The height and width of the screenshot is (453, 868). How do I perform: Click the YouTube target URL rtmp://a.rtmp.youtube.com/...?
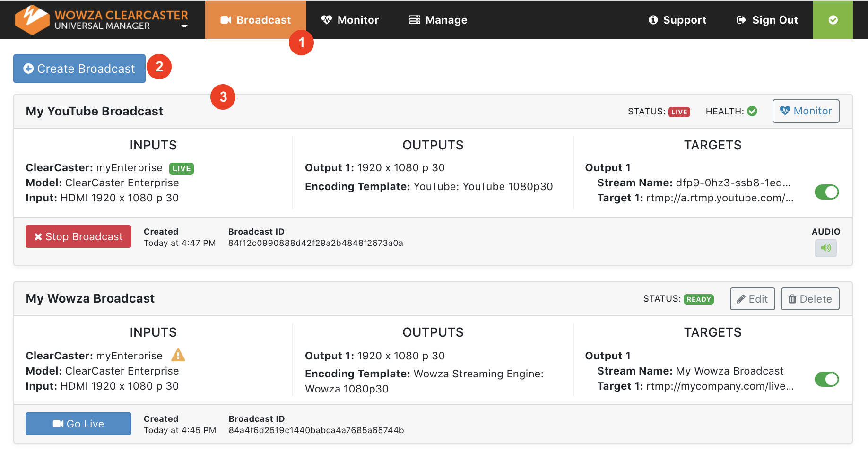click(x=720, y=198)
